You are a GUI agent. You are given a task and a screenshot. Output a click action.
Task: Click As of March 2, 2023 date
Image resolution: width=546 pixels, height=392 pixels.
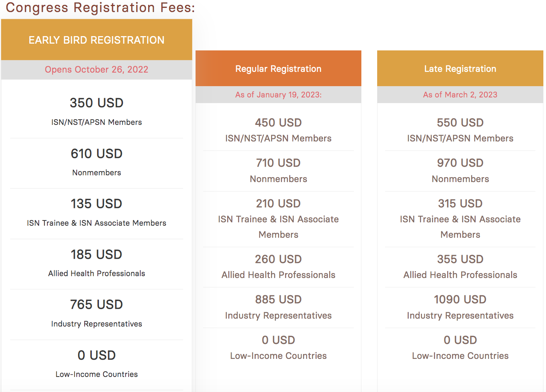460,95
